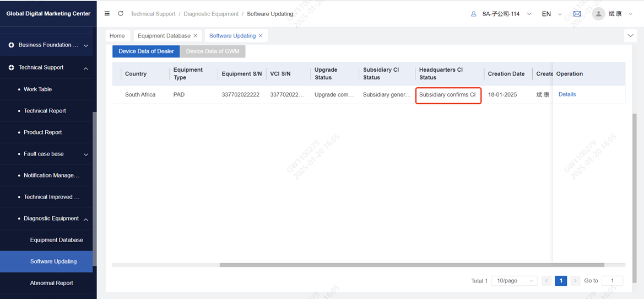Open the SA-子公司-114 account dropdown
This screenshot has width=644, height=299.
[x=501, y=14]
